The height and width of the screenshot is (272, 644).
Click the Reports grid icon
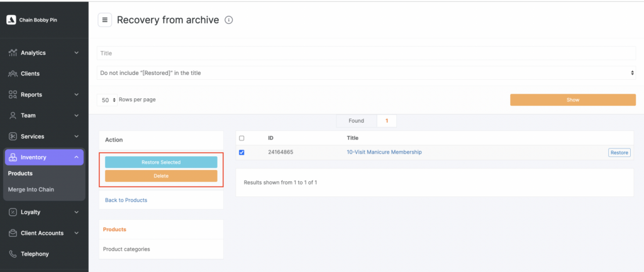pos(13,94)
